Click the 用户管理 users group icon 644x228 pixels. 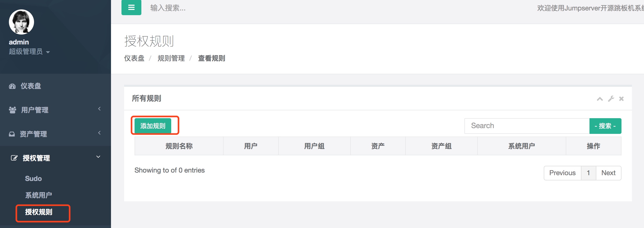13,110
